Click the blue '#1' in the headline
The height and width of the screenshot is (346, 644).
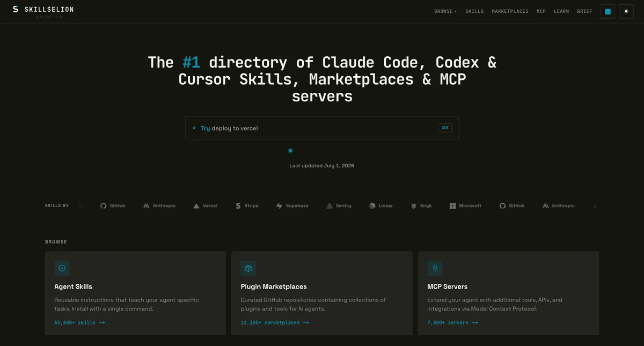pyautogui.click(x=191, y=62)
